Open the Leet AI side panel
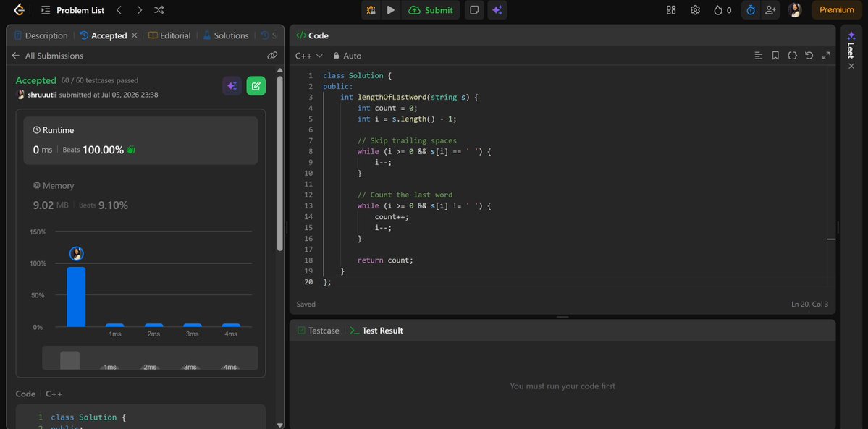 851,44
